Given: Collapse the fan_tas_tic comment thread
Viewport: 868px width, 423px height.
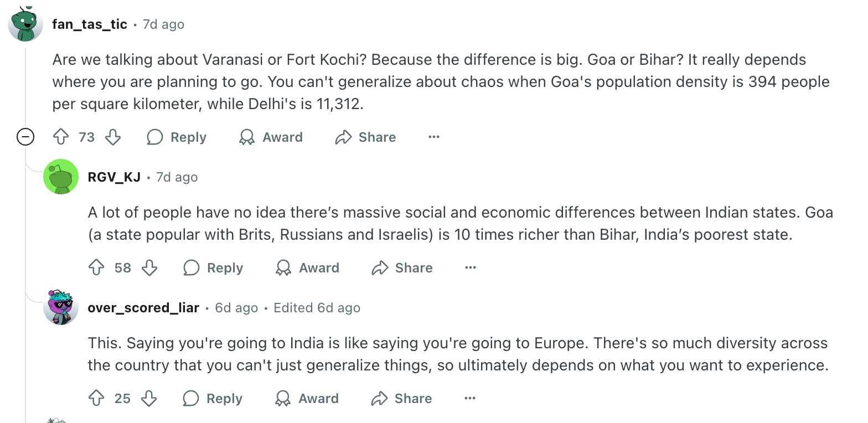Looking at the screenshot, I should point(25,137).
